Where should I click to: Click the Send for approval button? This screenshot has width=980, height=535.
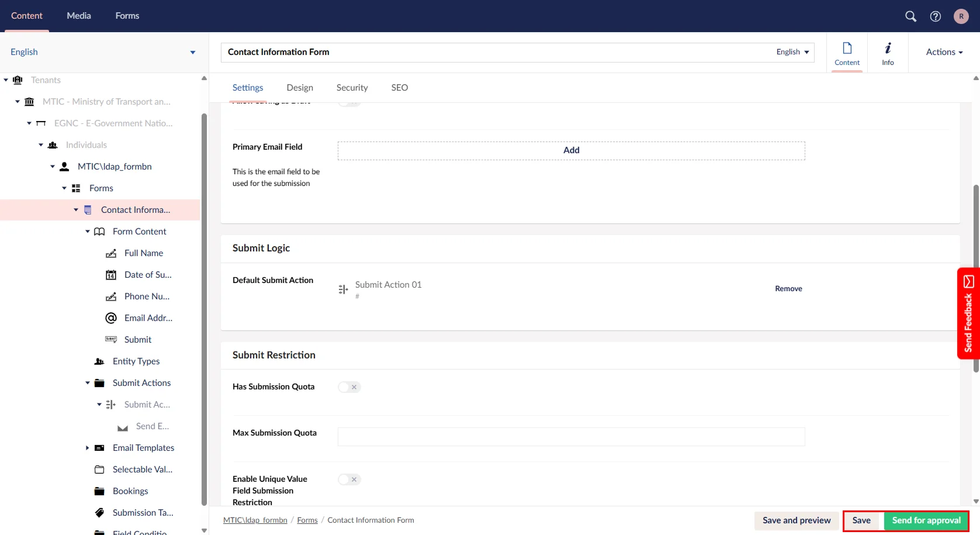click(926, 520)
